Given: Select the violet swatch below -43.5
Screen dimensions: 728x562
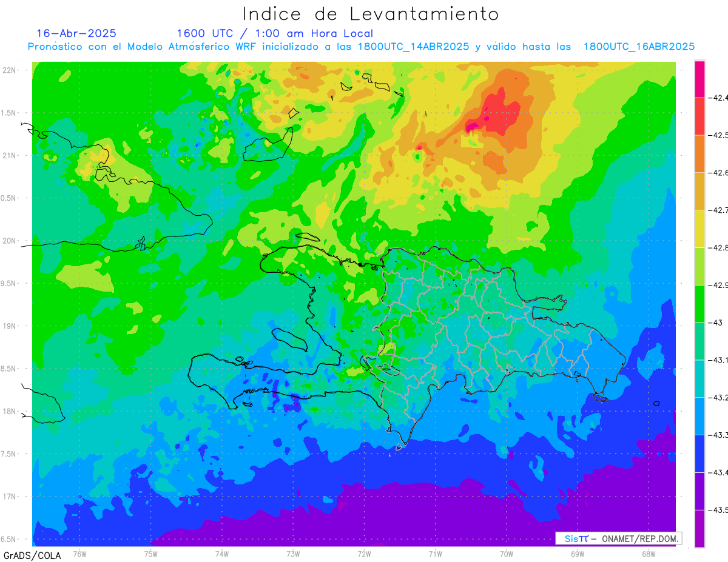Looking at the screenshot, I should click(x=699, y=529).
